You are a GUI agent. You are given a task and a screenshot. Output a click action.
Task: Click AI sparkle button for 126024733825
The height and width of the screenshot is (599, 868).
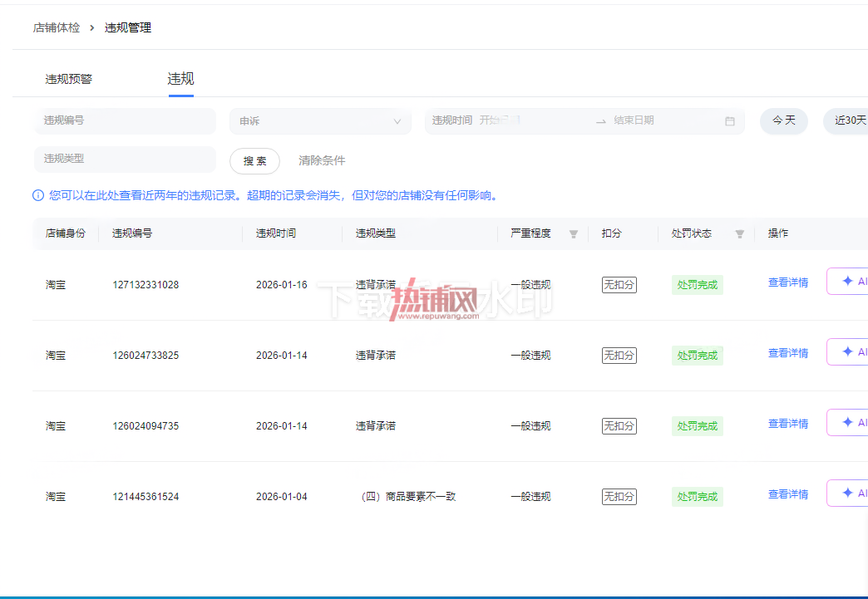847,351
